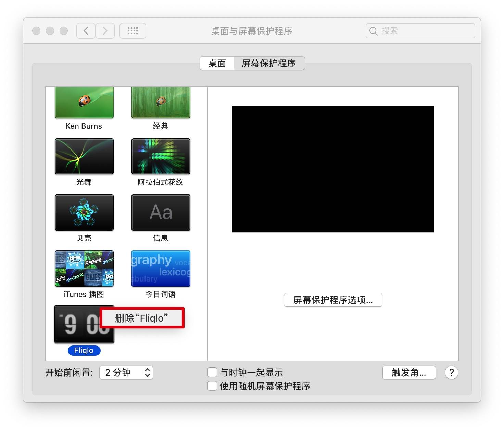This screenshot has width=504, height=431.
Task: Select the Ken Burns screen saver
Action: coord(84,102)
